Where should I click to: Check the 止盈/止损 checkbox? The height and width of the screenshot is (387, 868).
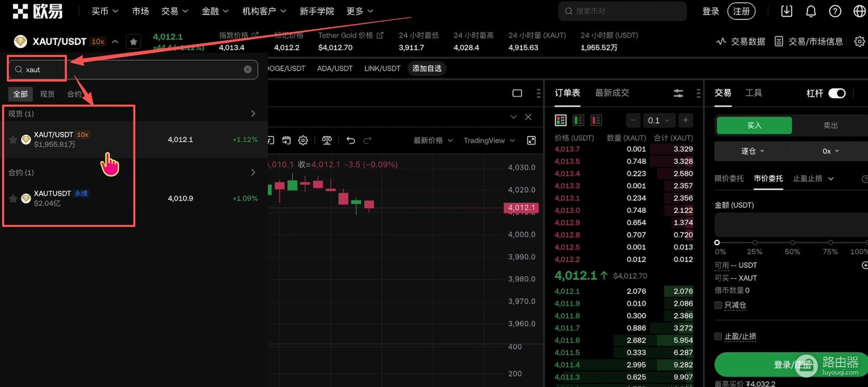pos(718,336)
